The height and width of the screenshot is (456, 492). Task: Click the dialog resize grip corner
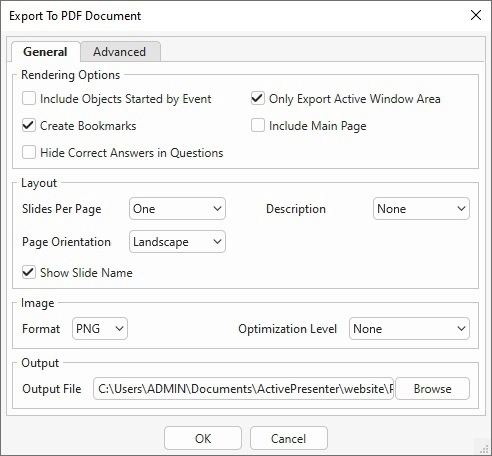[484, 448]
